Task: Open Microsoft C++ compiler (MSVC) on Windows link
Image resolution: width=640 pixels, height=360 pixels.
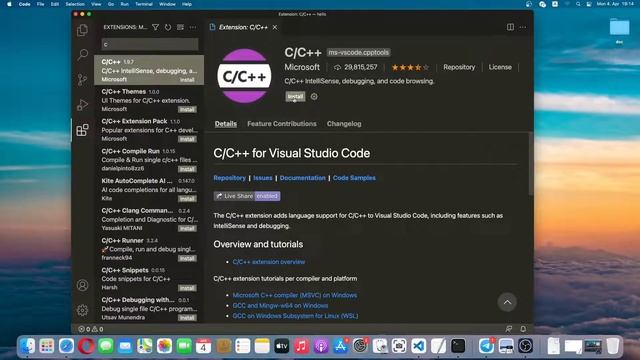Action: 295,295
